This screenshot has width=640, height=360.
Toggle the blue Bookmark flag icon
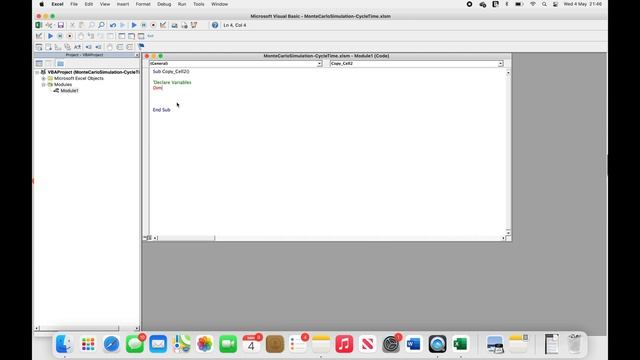141,47
